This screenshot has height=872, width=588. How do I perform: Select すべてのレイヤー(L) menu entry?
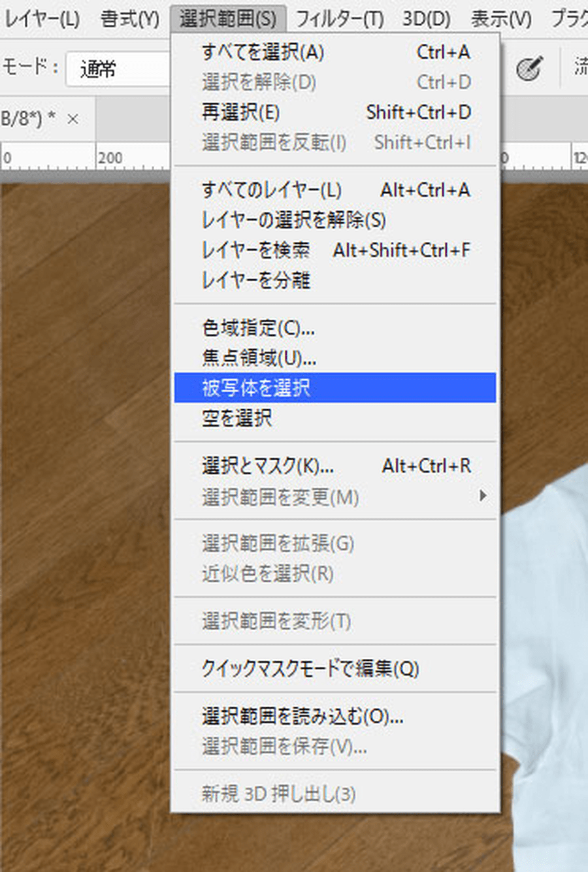(x=335, y=190)
